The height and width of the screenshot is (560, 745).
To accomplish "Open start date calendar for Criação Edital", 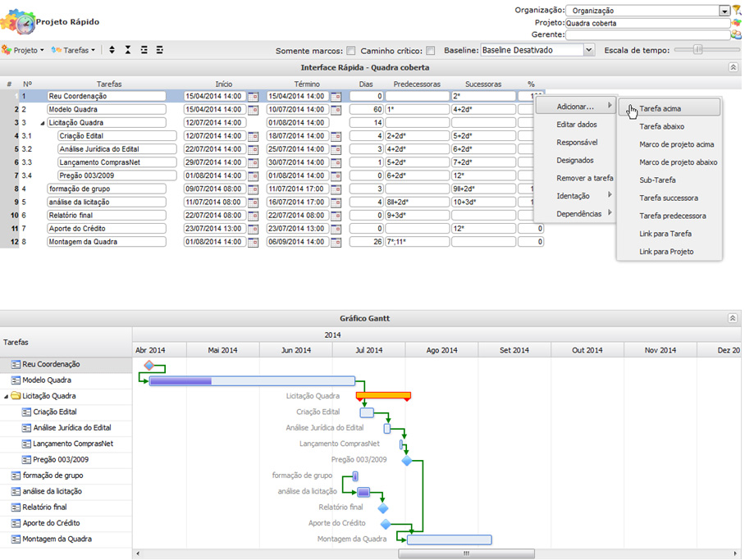I will tap(253, 136).
